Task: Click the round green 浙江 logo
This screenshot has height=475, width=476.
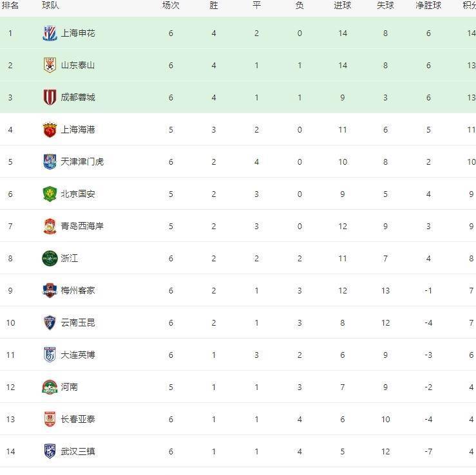Action: (x=50, y=258)
